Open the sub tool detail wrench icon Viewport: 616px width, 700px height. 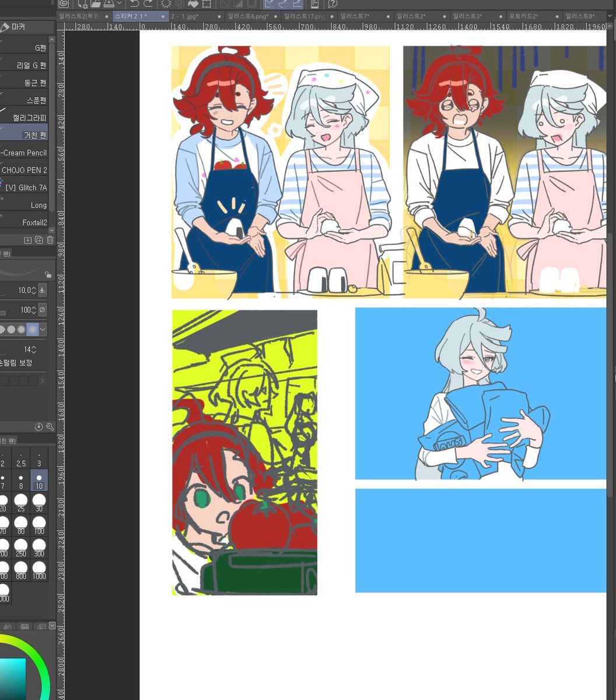50,427
